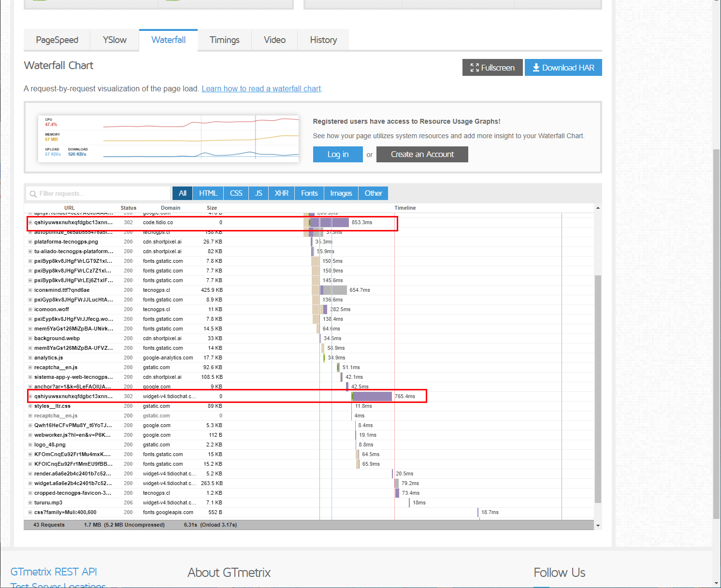721x588 pixels.
Task: Click the render.a6a6e2b4c2401b7c52 request name
Action: click(x=73, y=473)
